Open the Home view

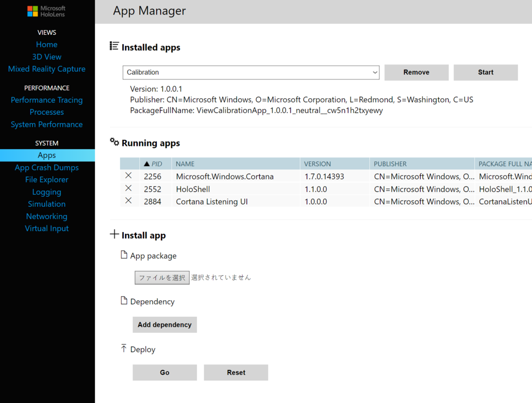pyautogui.click(x=47, y=45)
